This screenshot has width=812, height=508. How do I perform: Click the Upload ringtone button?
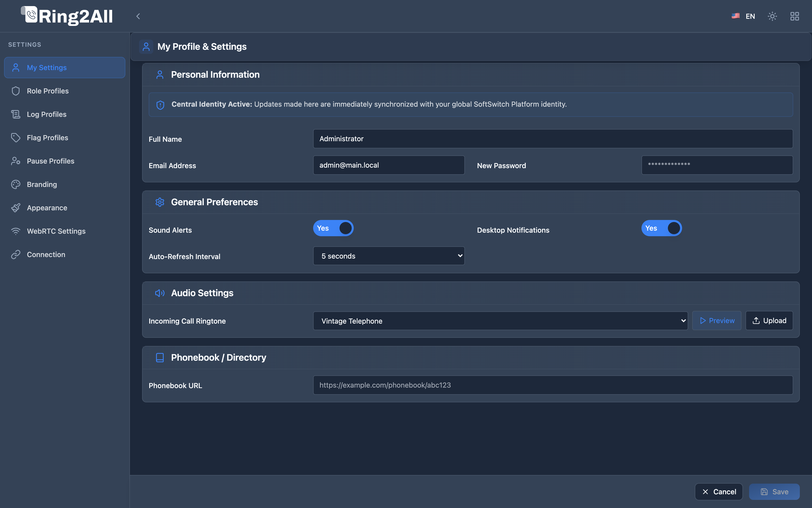point(769,321)
